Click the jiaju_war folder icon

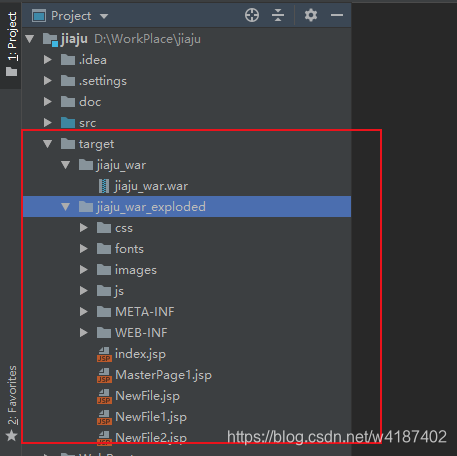pos(86,165)
